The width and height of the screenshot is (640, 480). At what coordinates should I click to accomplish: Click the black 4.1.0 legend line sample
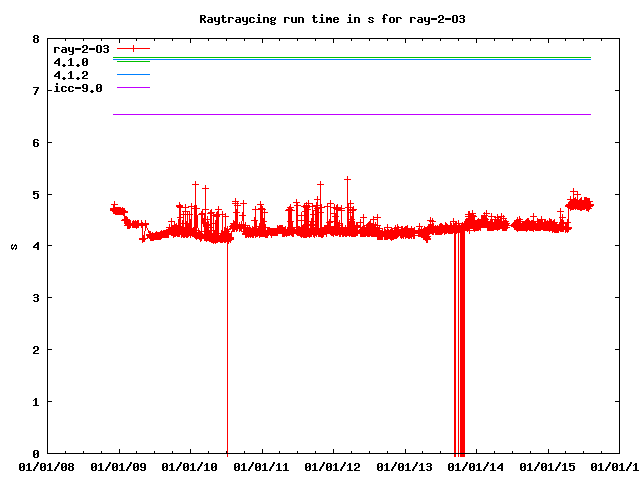click(x=133, y=62)
